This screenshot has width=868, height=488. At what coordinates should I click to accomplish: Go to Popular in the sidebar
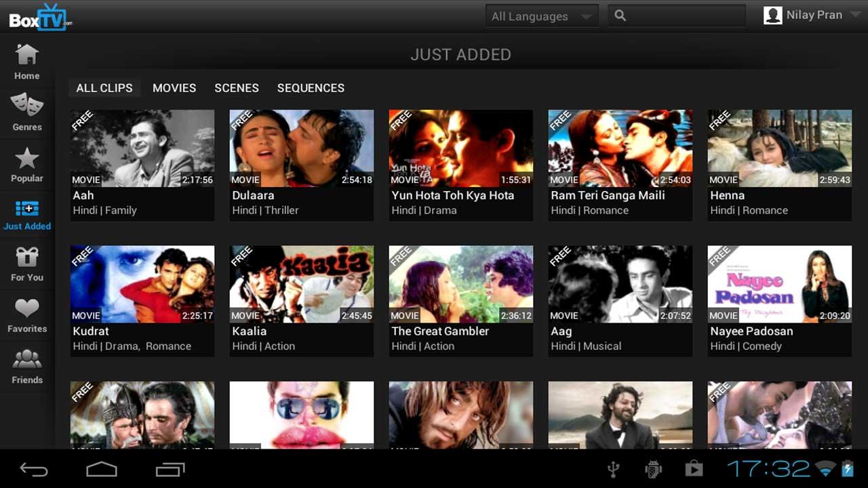(27, 165)
